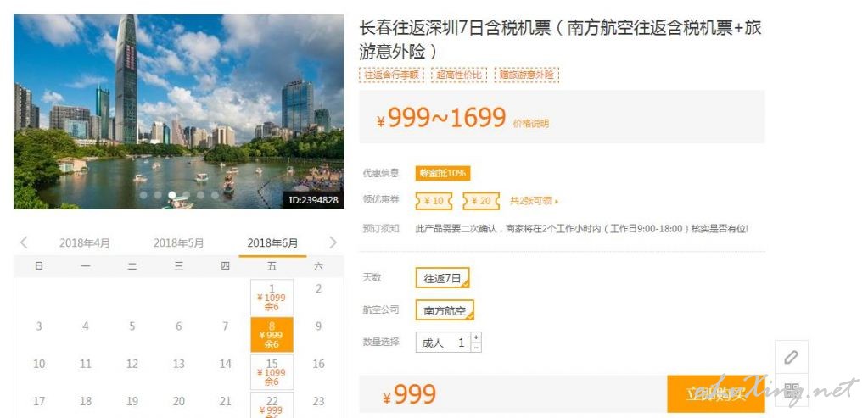Viewport: 868px width, 418px height.
Task: Click the 立即购买 buy now button
Action: 716,394
